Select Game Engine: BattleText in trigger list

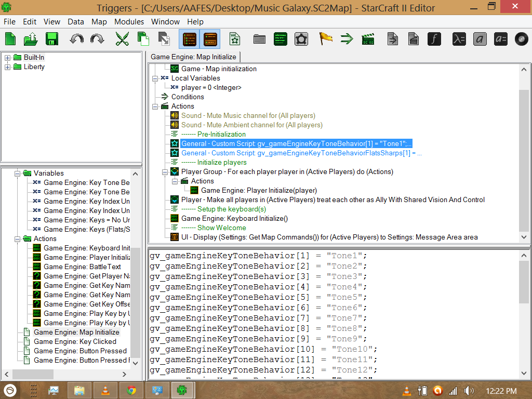coord(82,267)
